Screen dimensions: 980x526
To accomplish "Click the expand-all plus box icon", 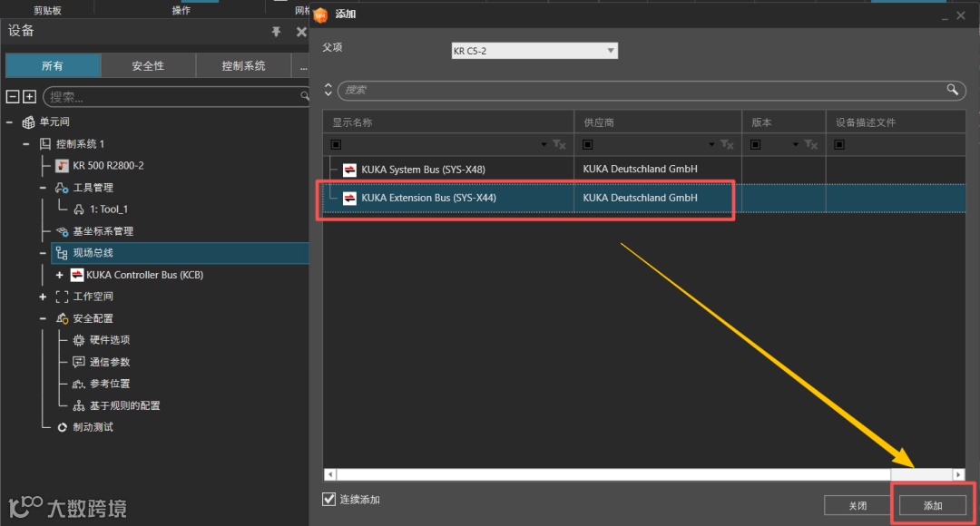I will [x=29, y=96].
